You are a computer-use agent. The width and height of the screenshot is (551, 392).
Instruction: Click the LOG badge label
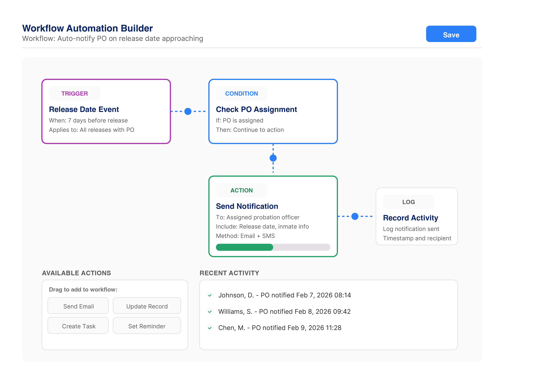pos(408,202)
